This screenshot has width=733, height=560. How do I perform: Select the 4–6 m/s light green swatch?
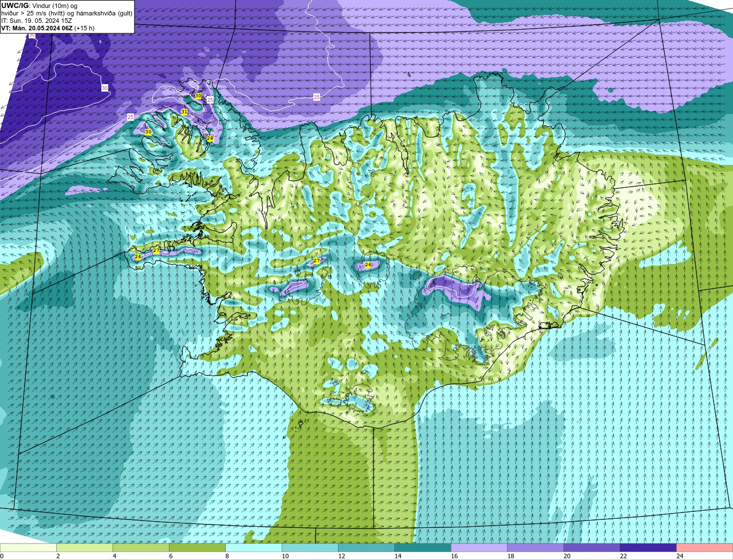(141, 548)
